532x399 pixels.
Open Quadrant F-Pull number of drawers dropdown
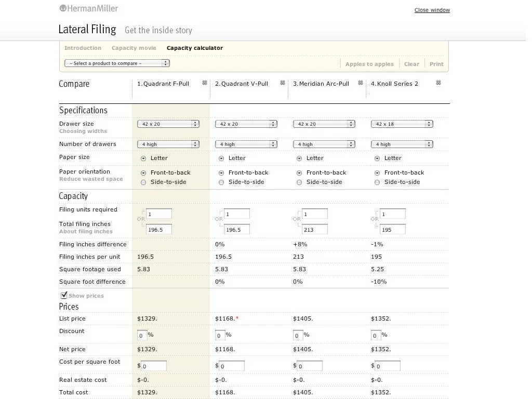pos(168,144)
